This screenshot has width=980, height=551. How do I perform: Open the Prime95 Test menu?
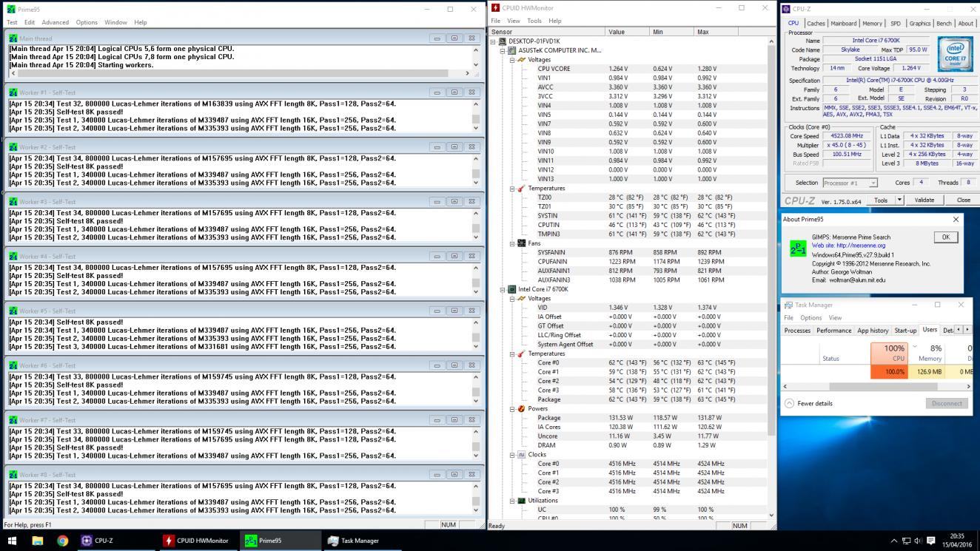[12, 22]
